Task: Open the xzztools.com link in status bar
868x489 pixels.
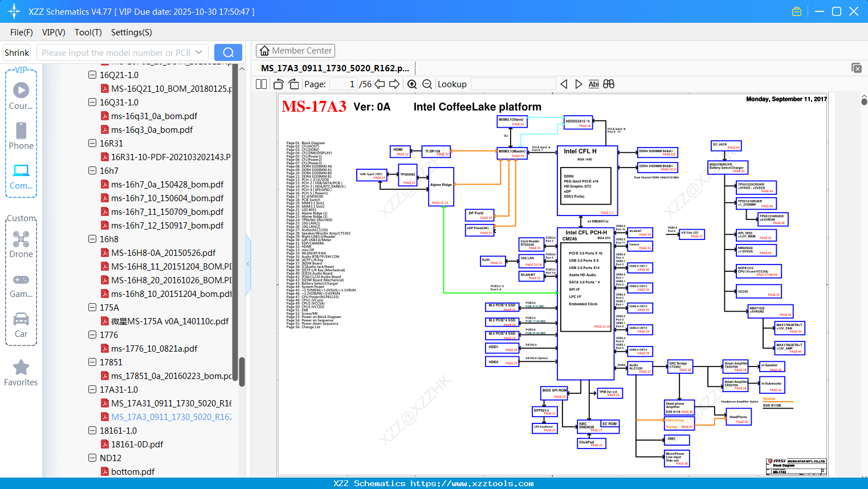Action: click(x=472, y=483)
